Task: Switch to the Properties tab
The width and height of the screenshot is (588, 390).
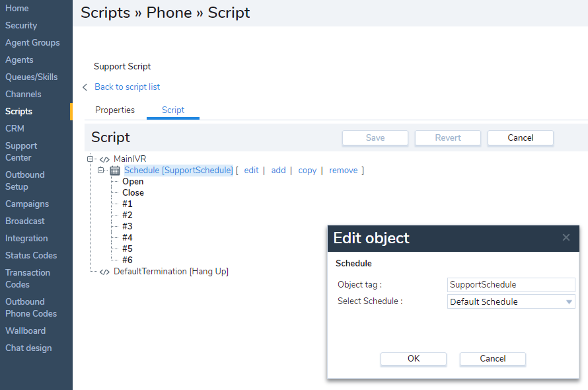Action: coord(115,110)
